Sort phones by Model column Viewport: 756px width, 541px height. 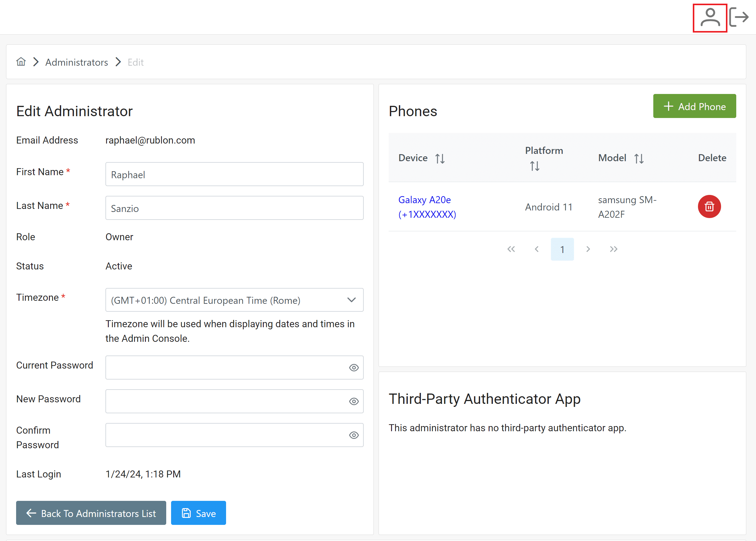(x=638, y=158)
